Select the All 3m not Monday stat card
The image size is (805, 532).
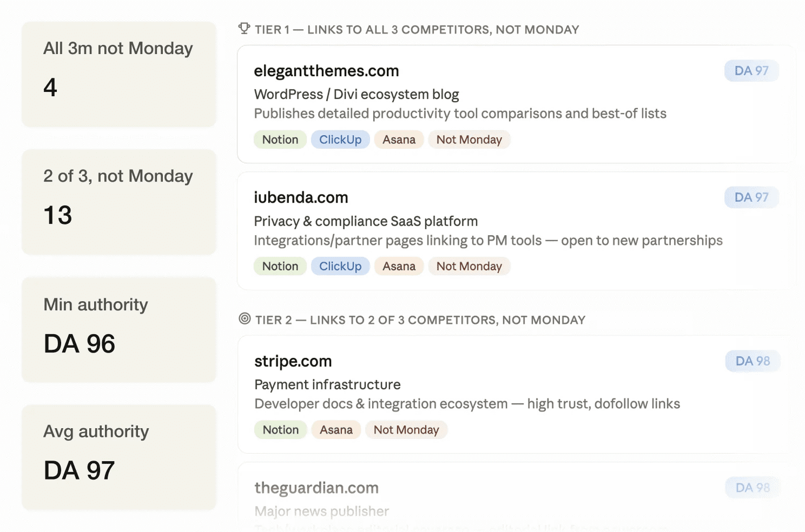tap(119, 74)
